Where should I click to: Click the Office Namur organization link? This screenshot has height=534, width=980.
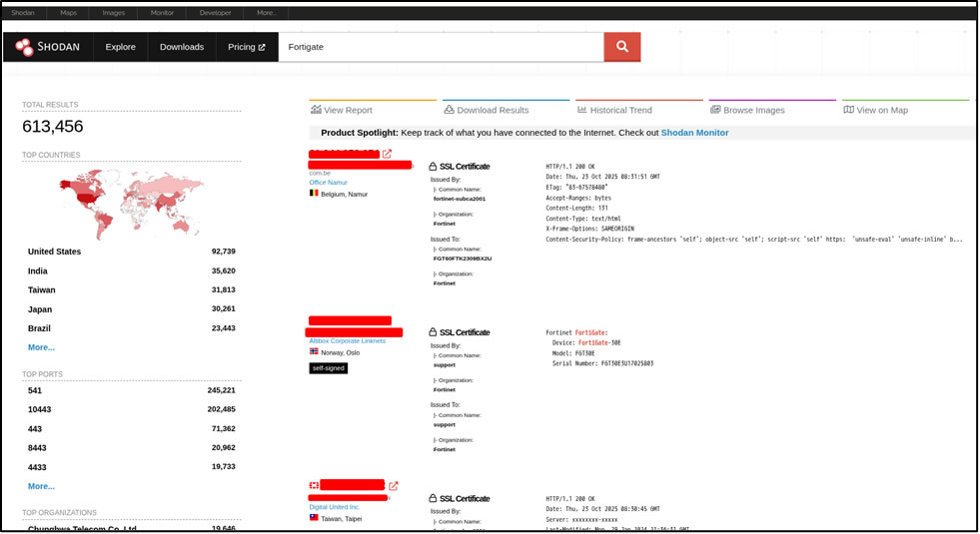click(328, 183)
